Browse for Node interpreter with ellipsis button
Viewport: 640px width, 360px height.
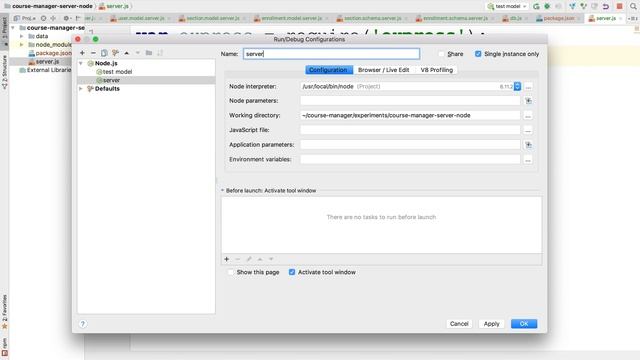point(528,87)
